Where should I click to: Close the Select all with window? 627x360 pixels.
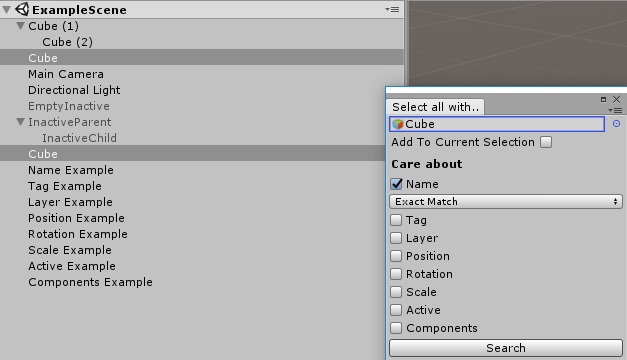[x=617, y=99]
